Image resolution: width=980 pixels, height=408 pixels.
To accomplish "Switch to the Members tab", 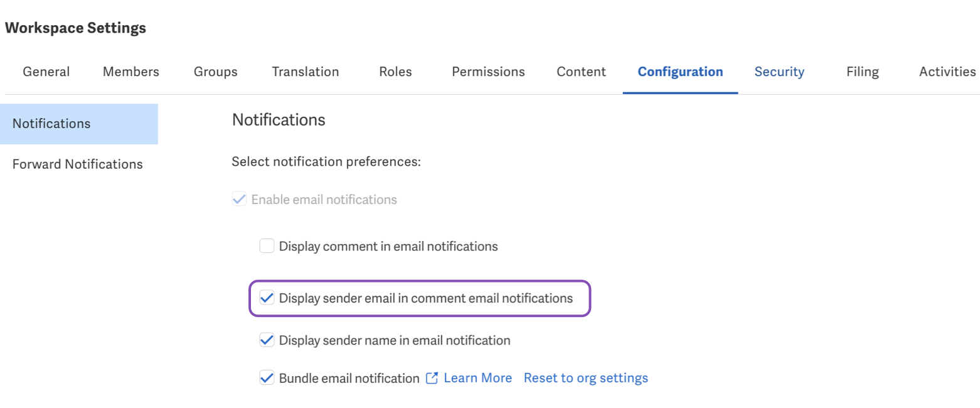I will click(x=130, y=72).
